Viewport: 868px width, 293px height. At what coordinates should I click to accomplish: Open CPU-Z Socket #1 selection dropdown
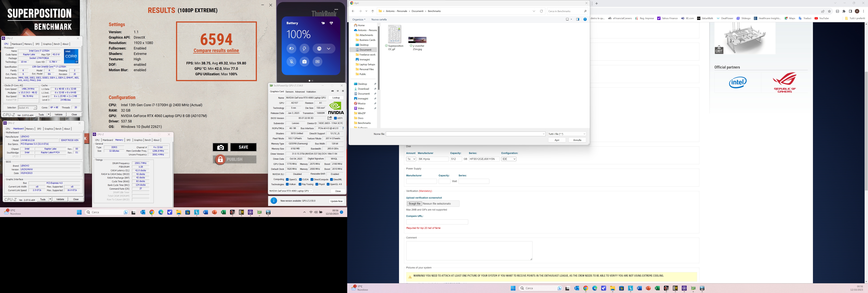pos(27,108)
